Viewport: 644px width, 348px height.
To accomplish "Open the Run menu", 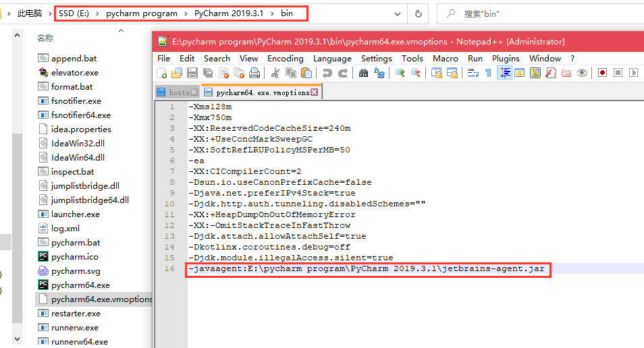I will 475,58.
